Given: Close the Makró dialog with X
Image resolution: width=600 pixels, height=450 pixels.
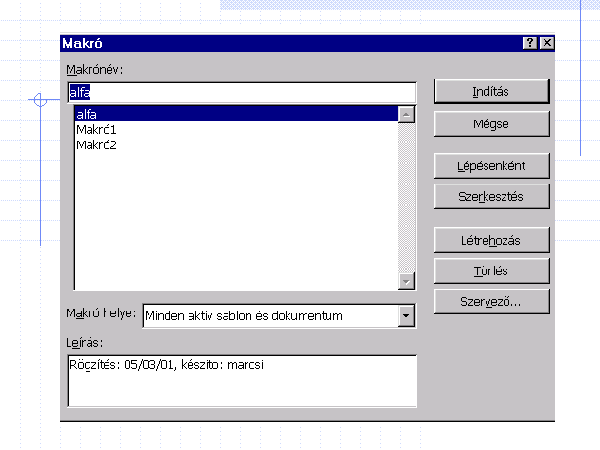Looking at the screenshot, I should 546,43.
